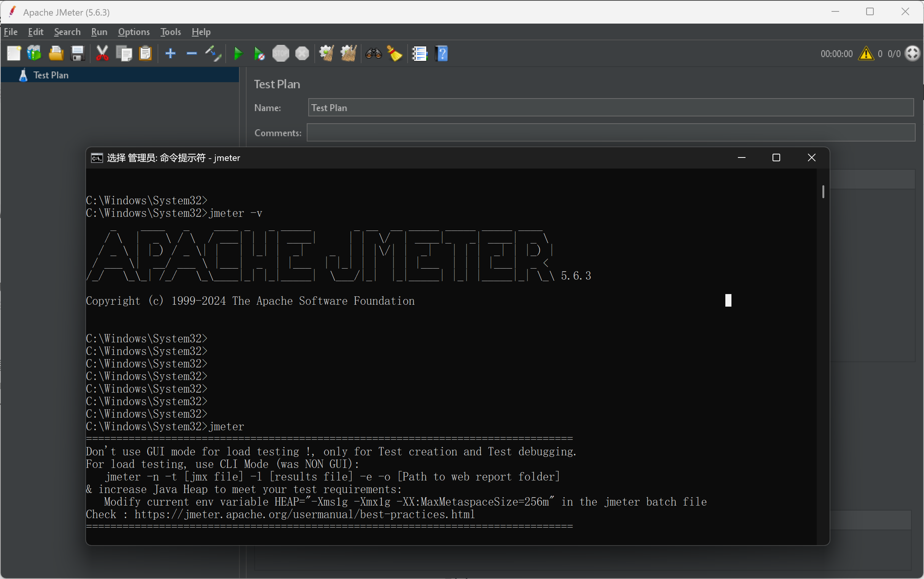The image size is (924, 579).
Task: Collapse all nodes with minus icon
Action: [x=191, y=54]
